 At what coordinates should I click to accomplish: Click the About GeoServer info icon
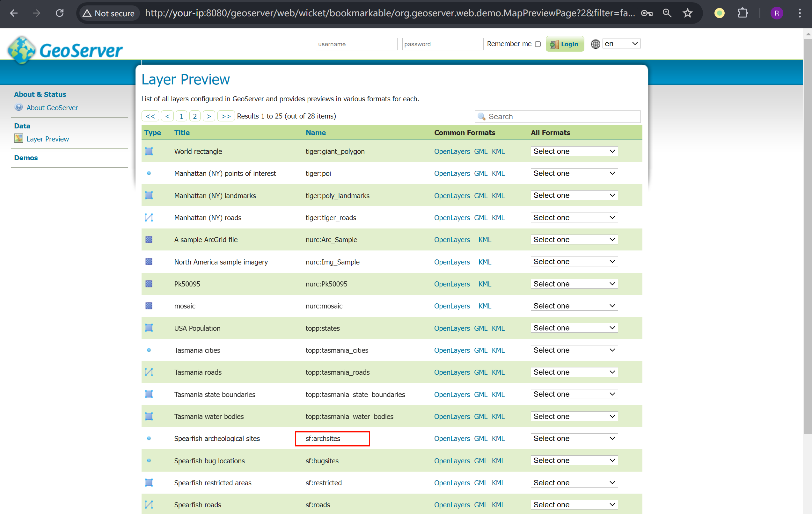click(18, 107)
